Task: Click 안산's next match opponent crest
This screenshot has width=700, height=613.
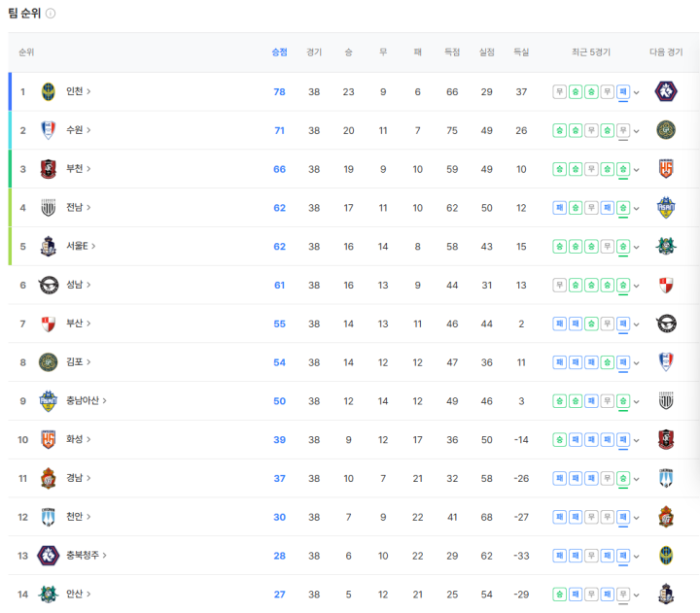Action: pyautogui.click(x=666, y=595)
